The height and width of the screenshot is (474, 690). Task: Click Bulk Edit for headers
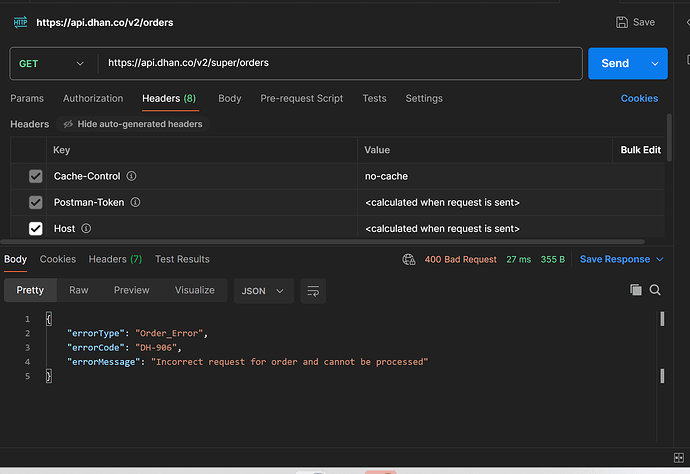click(x=640, y=150)
